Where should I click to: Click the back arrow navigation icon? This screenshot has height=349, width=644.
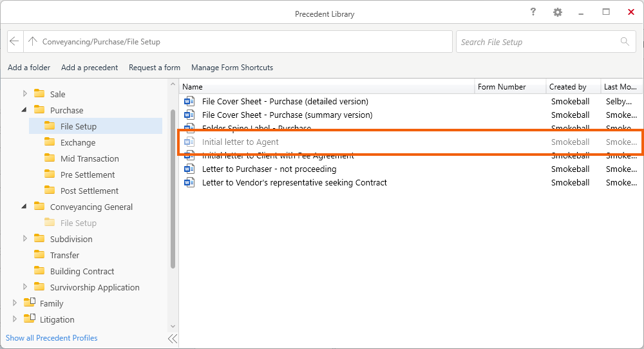15,42
